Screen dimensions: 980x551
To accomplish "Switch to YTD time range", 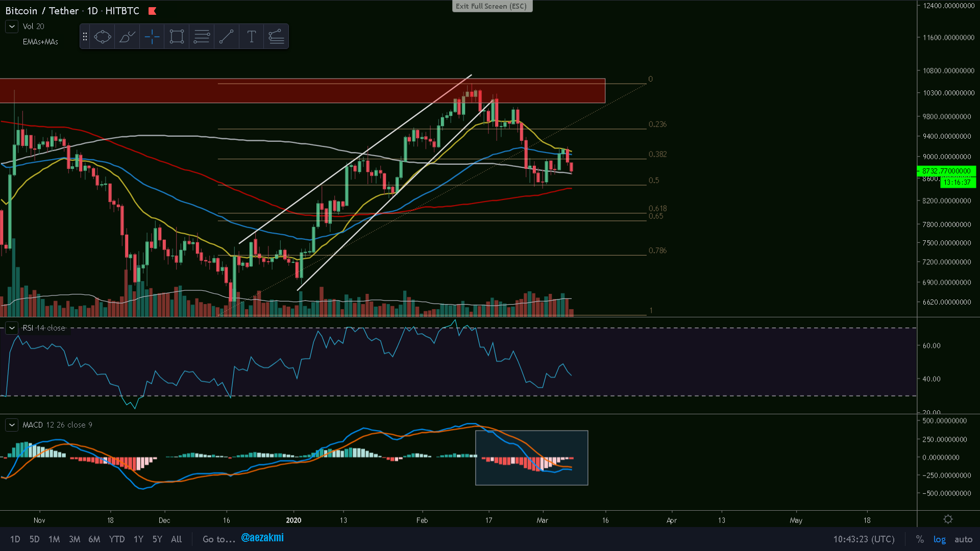I will 117,539.
